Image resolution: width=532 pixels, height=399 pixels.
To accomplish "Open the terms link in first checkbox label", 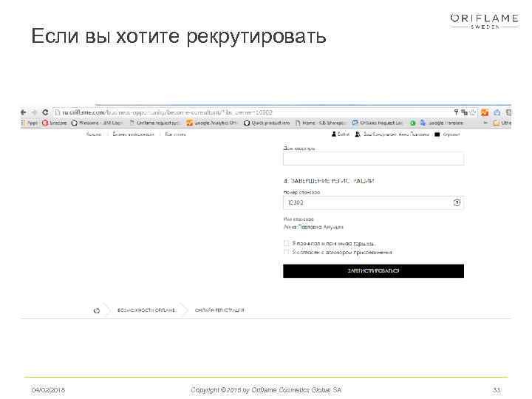I will (364, 244).
